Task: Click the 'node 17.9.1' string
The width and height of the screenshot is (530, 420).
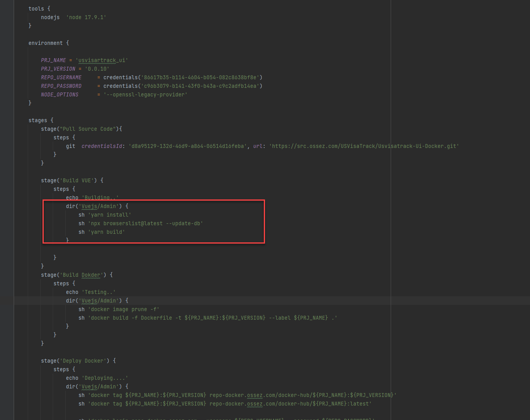Action: click(86, 17)
